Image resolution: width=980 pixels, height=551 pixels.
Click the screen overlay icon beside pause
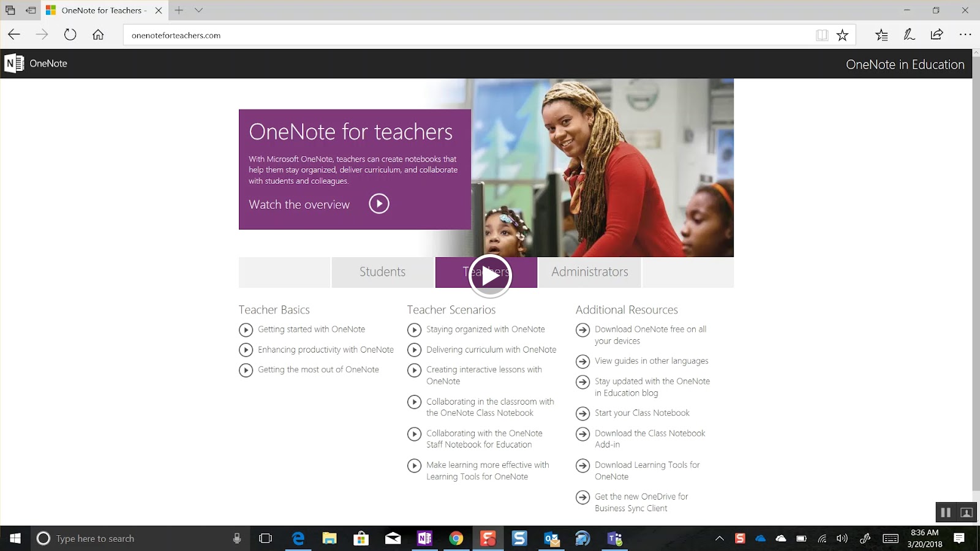967,512
